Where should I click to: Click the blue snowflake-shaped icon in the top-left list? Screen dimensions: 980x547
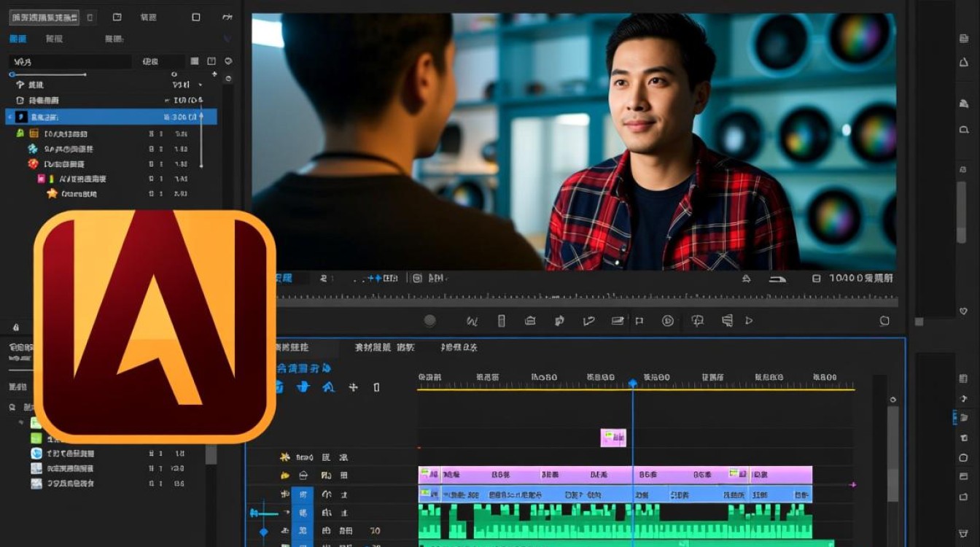tap(33, 149)
